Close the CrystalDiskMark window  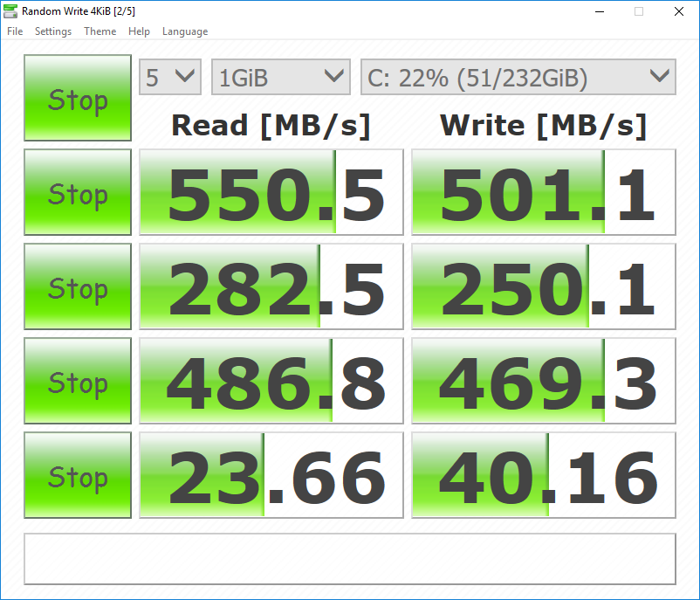(679, 11)
